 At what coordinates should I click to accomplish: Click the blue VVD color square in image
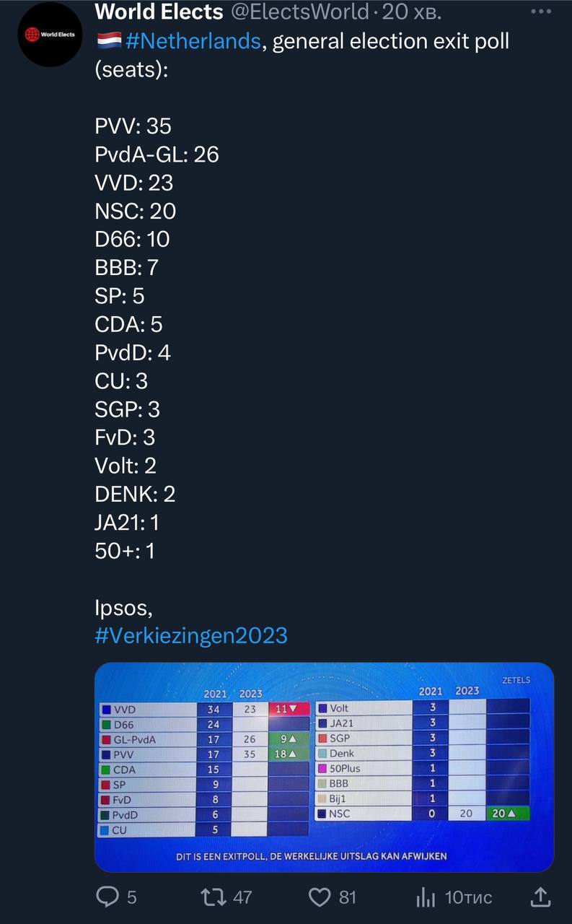[x=106, y=710]
